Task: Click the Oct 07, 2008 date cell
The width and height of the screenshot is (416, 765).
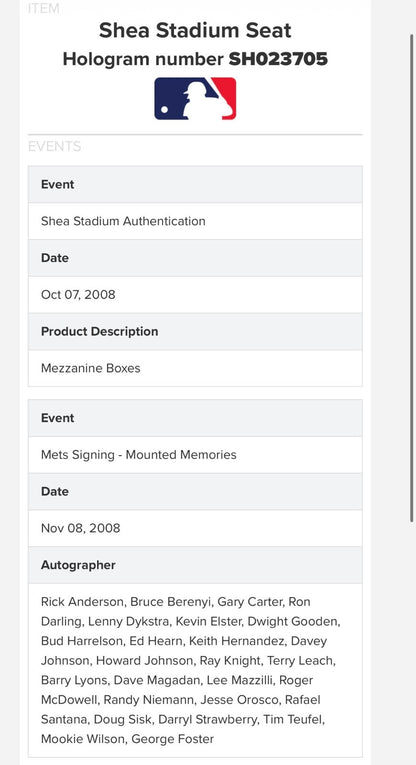Action: 195,295
